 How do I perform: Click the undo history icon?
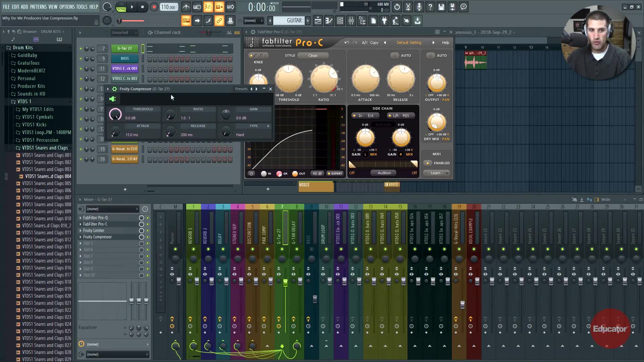click(x=397, y=7)
